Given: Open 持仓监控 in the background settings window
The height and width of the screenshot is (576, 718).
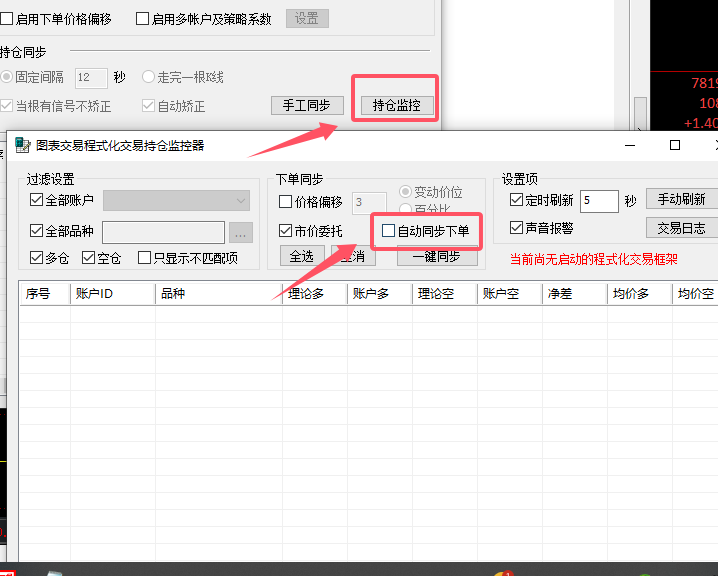Looking at the screenshot, I should (397, 105).
